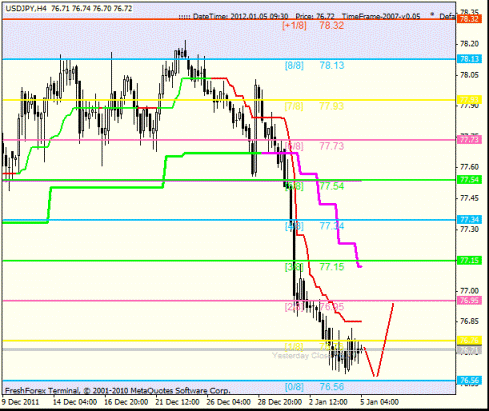Click the 26 Dec 04:00 time label

coord(229,402)
